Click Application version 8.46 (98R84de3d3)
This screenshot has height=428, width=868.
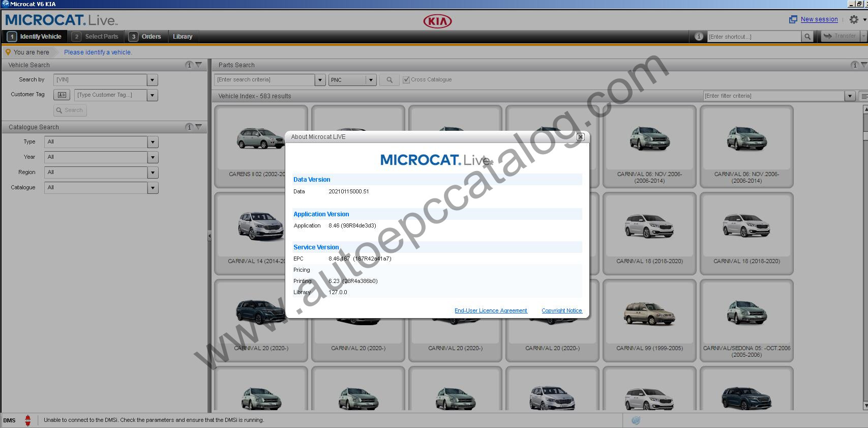tap(352, 225)
